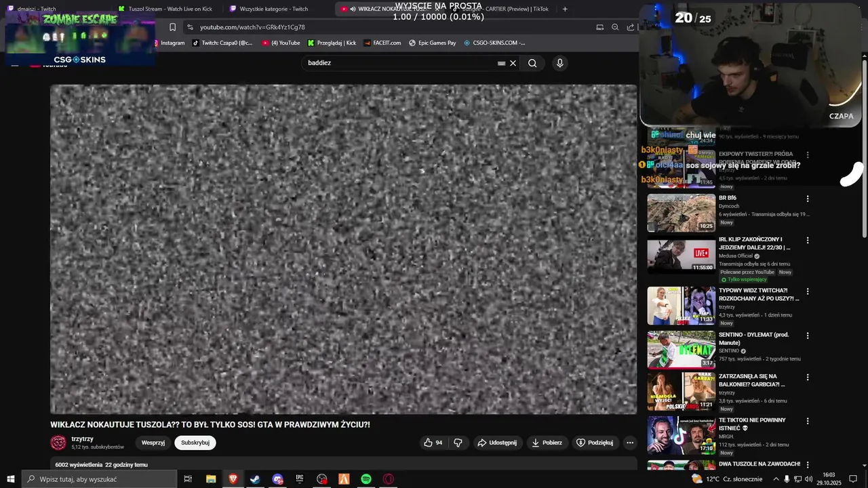Screen dimensions: 868x488
Task: Click Windows search box Wpisz tutaj
Action: (x=99, y=479)
